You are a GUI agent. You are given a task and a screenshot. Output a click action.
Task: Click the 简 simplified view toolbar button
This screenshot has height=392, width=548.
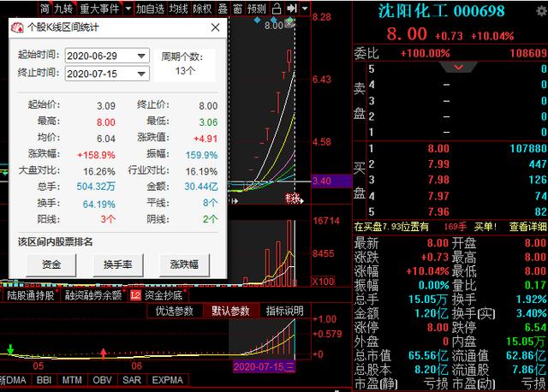45,9
